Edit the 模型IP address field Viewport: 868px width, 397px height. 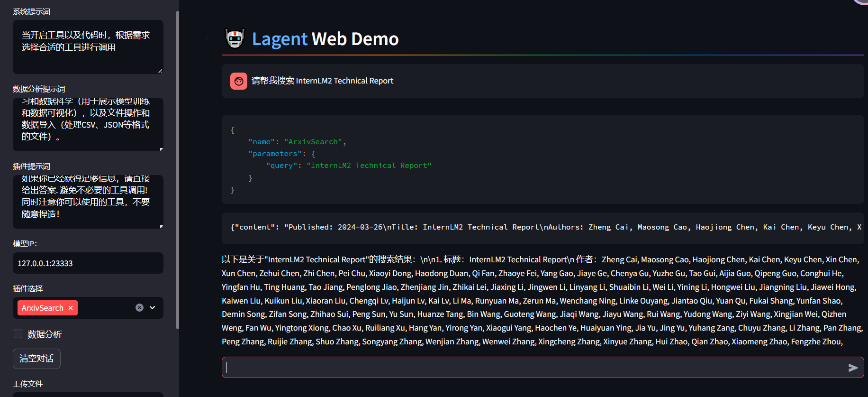[x=88, y=263]
